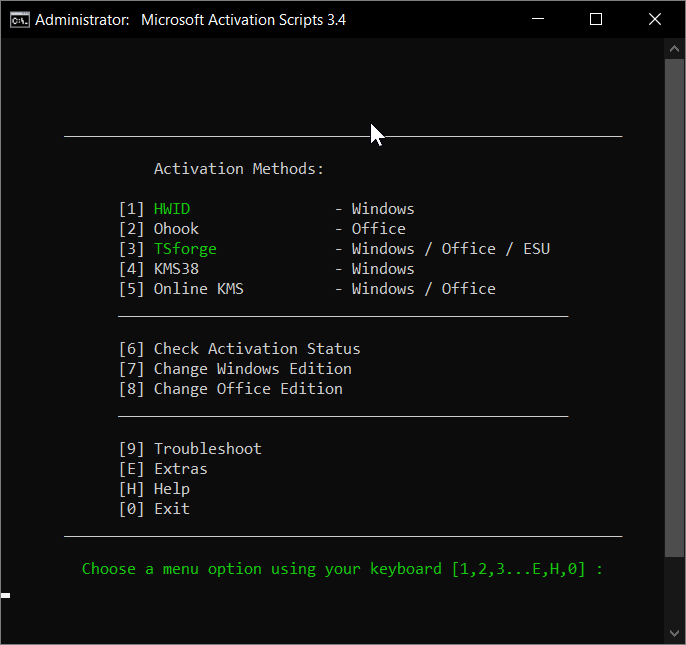Click the green TSforge entry
This screenshot has height=645, width=686.
coord(184,249)
